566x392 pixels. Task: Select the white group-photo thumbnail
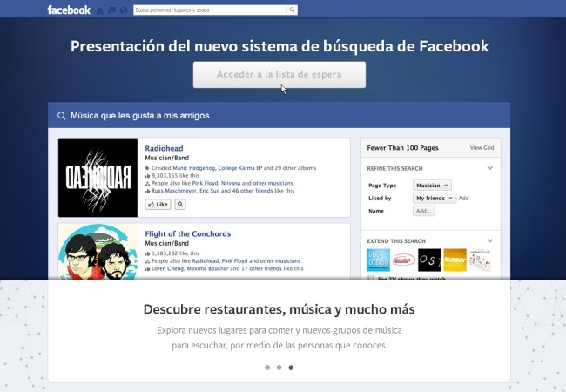481,260
